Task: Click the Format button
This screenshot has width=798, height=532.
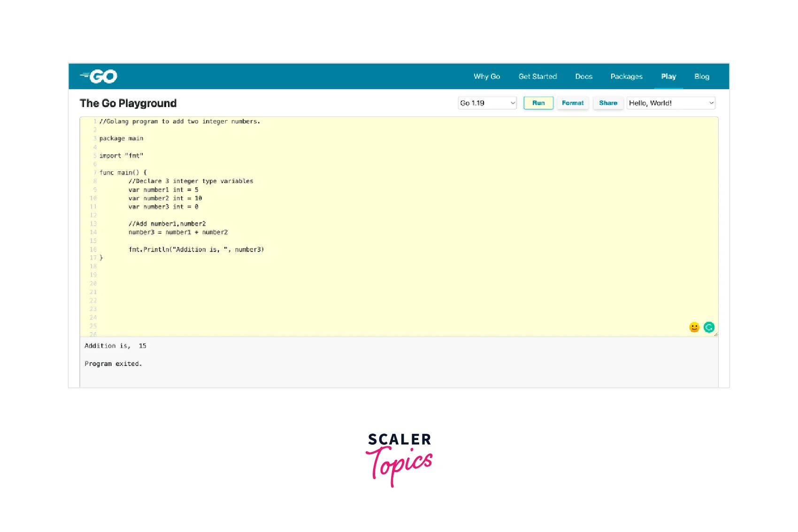Action: [573, 103]
